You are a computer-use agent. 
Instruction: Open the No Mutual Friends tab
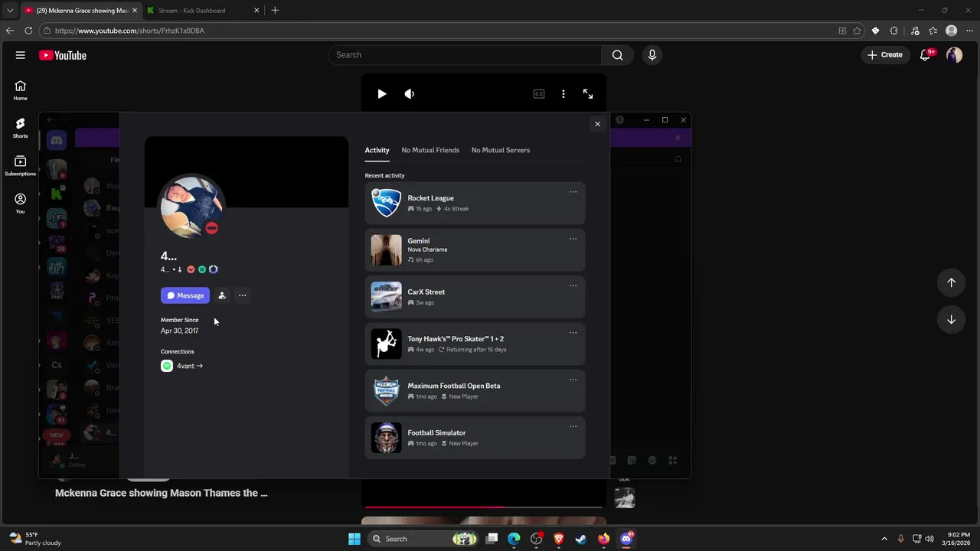tap(430, 150)
